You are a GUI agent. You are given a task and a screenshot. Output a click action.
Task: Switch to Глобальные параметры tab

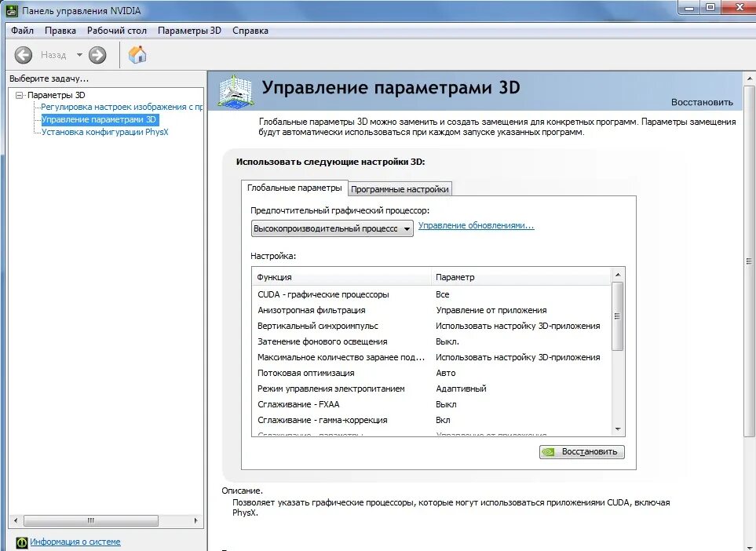click(x=294, y=188)
